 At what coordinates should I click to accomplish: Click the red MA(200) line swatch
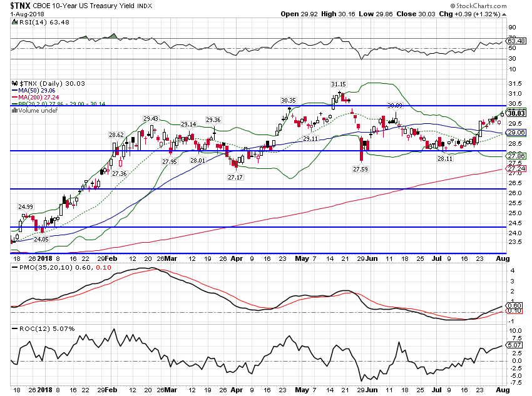tap(14, 98)
